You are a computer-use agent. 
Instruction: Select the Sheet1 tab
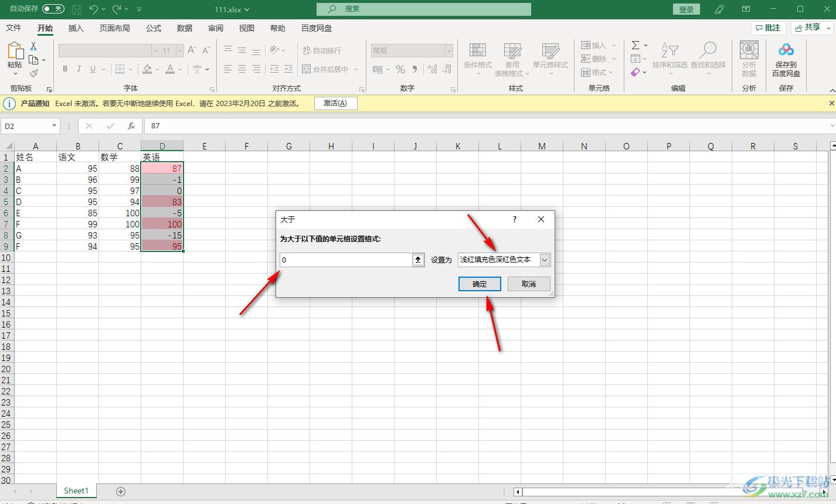click(76, 491)
